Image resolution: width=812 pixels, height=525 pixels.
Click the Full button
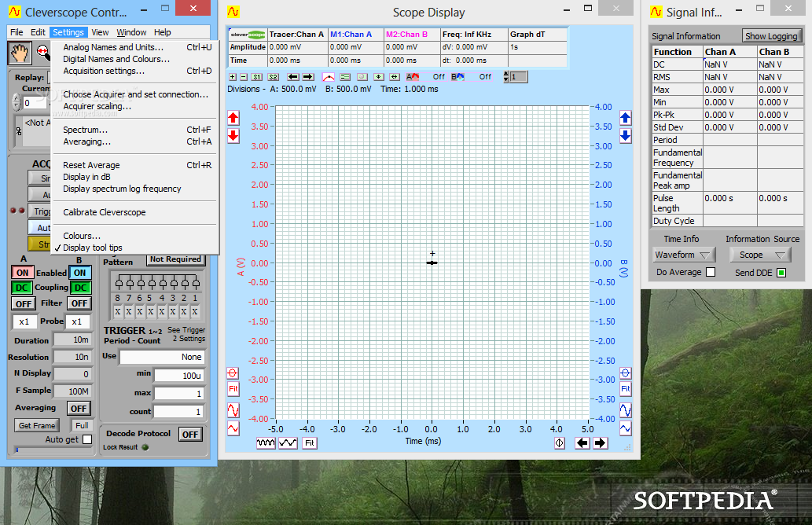pyautogui.click(x=82, y=426)
